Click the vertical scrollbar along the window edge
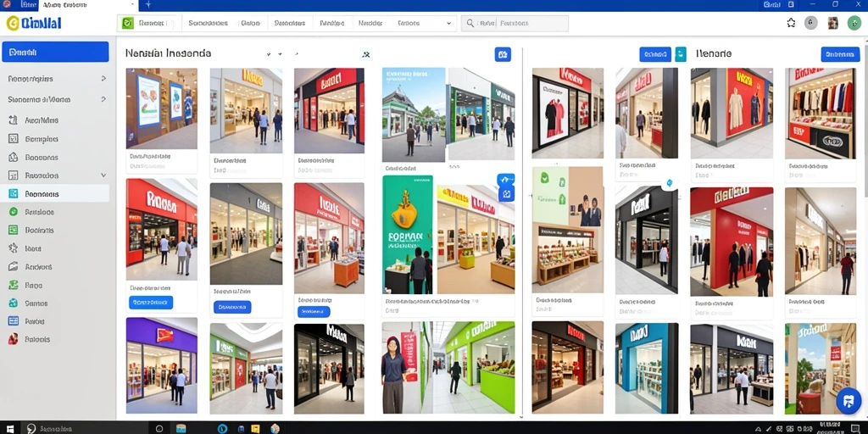Viewport: 868px width, 434px height. tap(865, 221)
